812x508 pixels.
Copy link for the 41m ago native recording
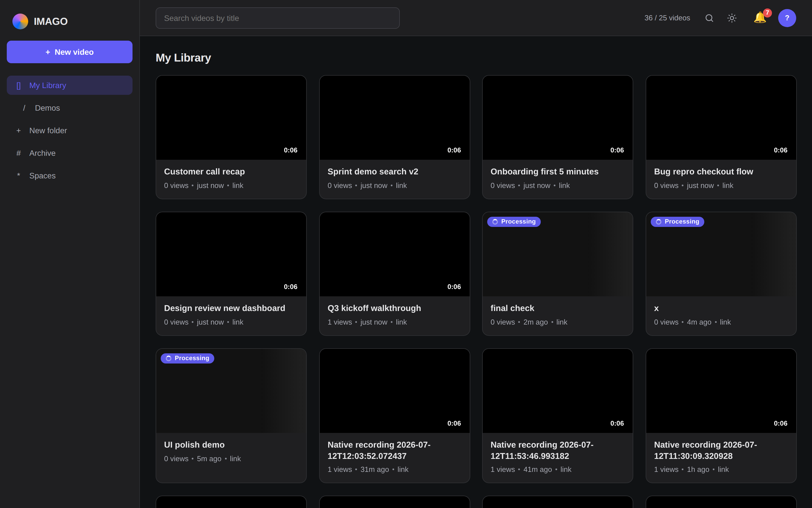pos(566,469)
